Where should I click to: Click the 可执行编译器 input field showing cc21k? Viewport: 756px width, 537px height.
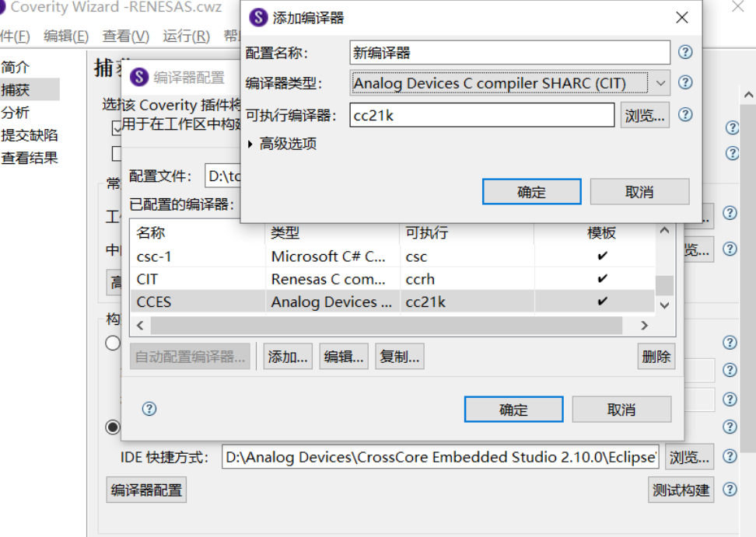[481, 115]
